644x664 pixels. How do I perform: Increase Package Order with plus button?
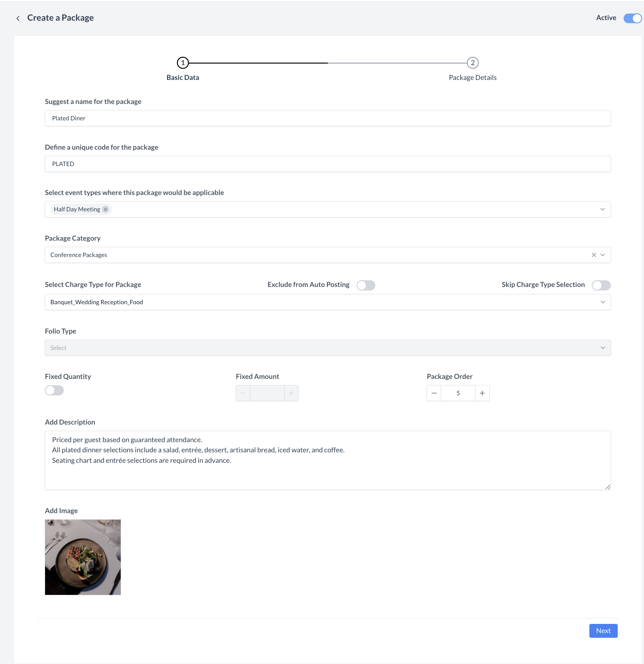click(482, 393)
